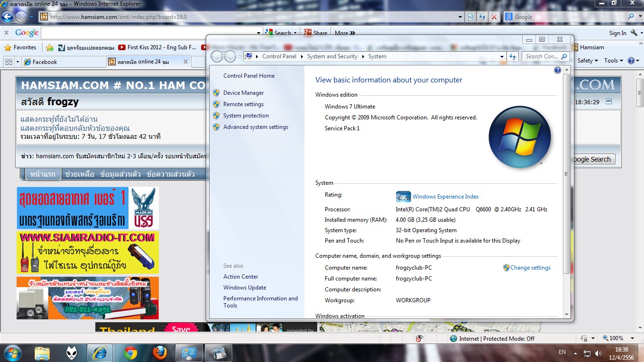The width and height of the screenshot is (644, 362).
Task: Click the network icon in the system tray
Action: [x=587, y=353]
